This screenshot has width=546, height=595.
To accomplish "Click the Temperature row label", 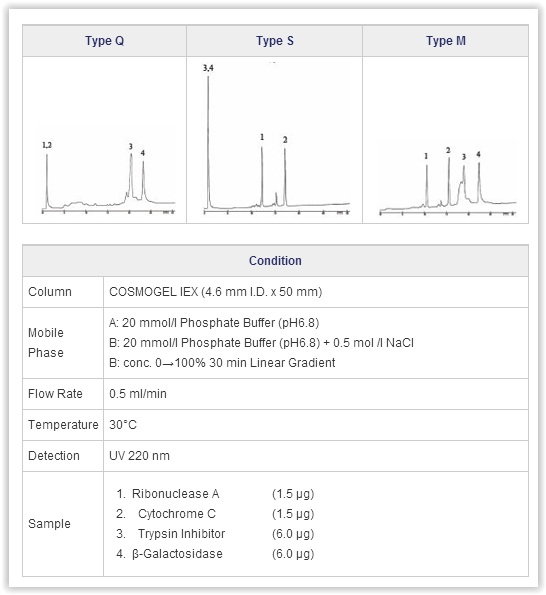I will coord(63,425).
